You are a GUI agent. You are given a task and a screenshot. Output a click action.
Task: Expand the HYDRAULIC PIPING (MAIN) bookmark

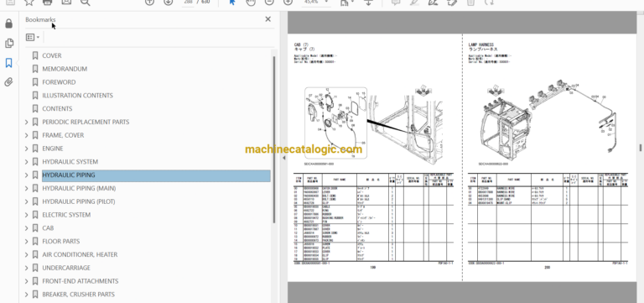[x=27, y=188]
